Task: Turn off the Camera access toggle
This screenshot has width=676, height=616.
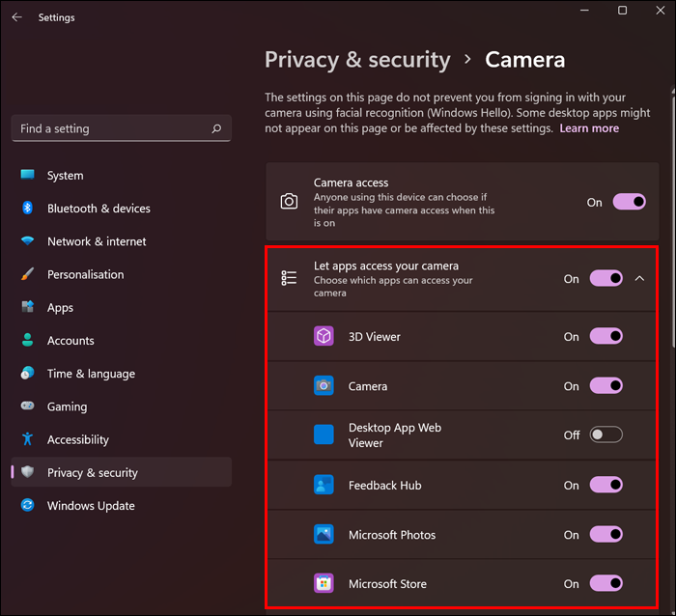Action: 628,202
